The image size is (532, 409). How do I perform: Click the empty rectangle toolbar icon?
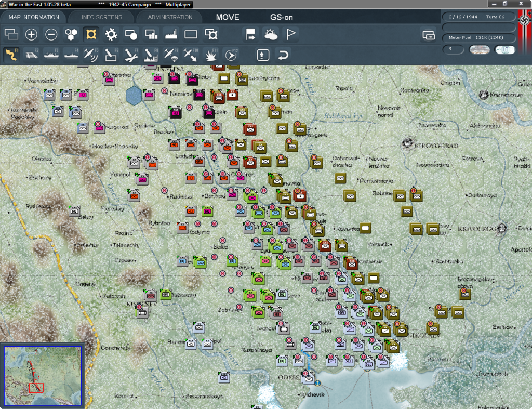[191, 34]
